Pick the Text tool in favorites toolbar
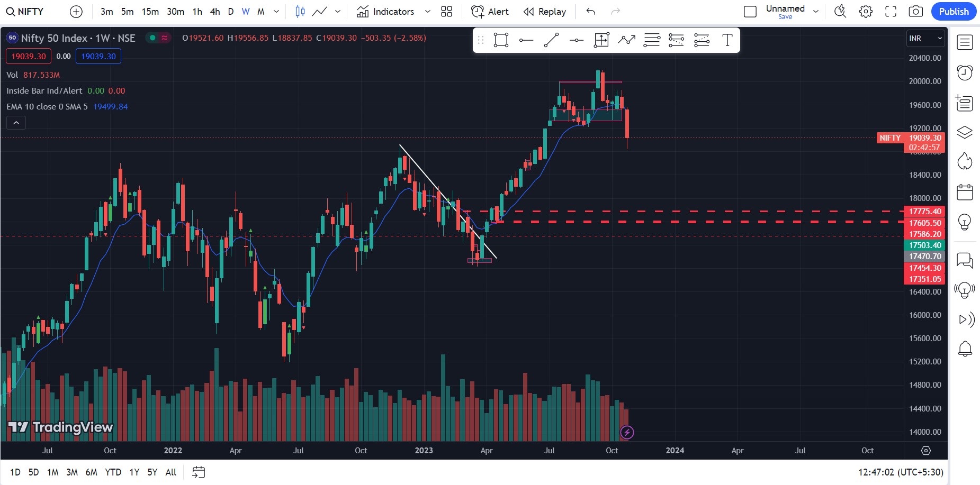This screenshot has height=485, width=980. 727,40
